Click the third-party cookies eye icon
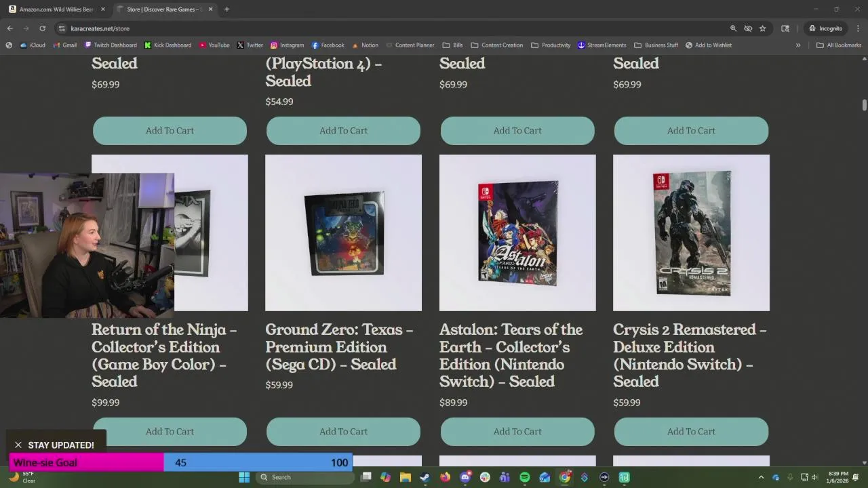Screen dimensions: 868x488 coord(748,28)
